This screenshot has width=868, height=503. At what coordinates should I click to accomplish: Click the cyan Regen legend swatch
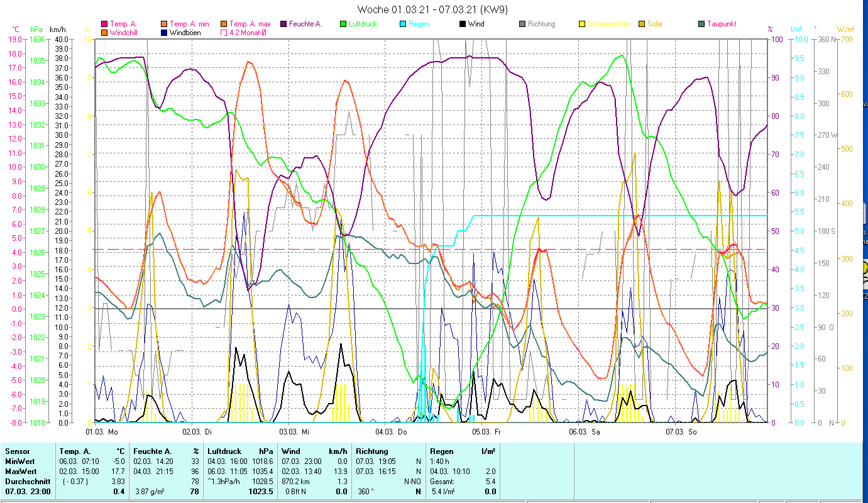pyautogui.click(x=403, y=24)
